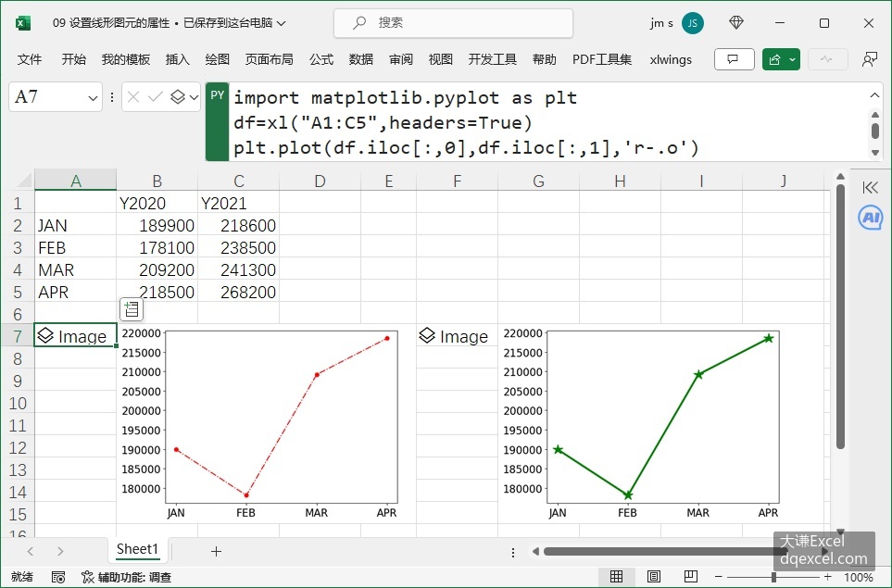Open the 文件 menu
The height and width of the screenshot is (588, 892).
pyautogui.click(x=30, y=59)
